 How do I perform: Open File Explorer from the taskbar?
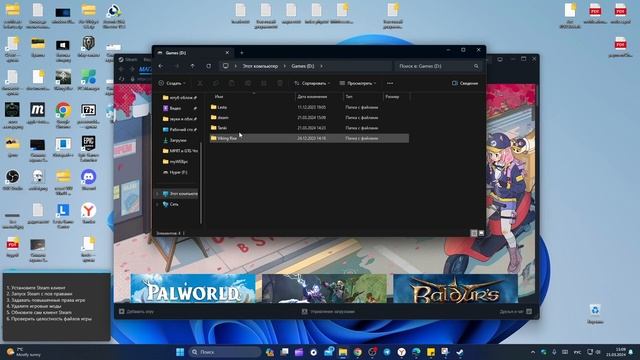coord(343,352)
